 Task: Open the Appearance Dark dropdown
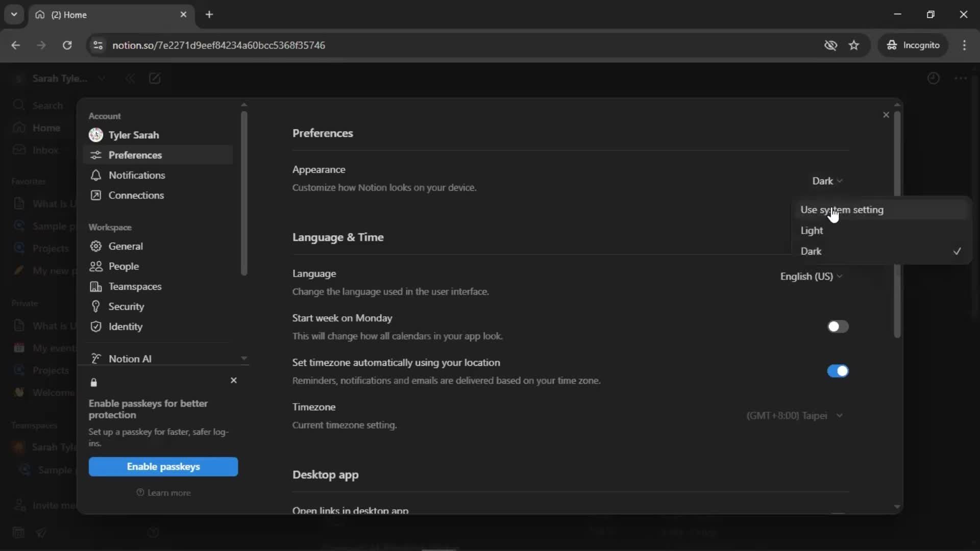(827, 181)
